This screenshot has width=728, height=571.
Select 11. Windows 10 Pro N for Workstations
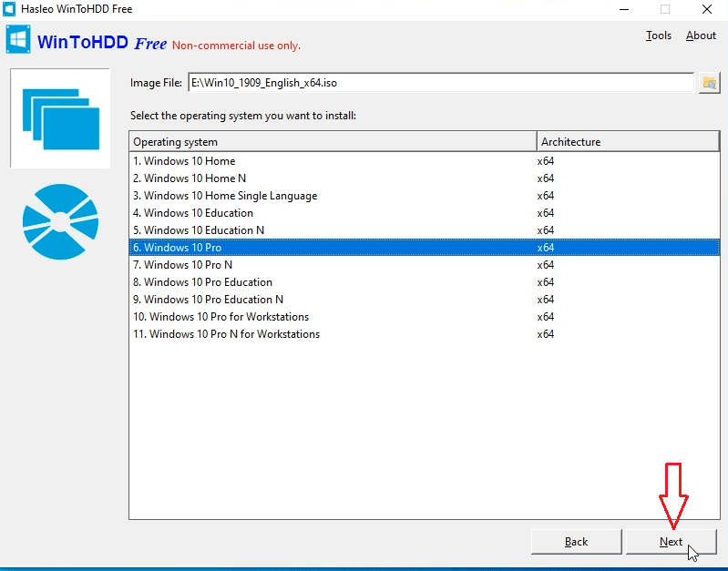click(x=425, y=334)
